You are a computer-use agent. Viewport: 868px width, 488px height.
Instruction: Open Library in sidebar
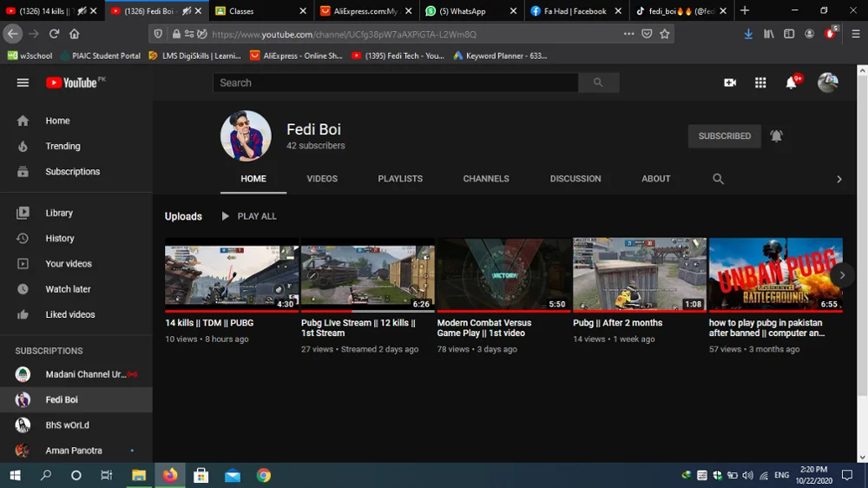pos(76,213)
